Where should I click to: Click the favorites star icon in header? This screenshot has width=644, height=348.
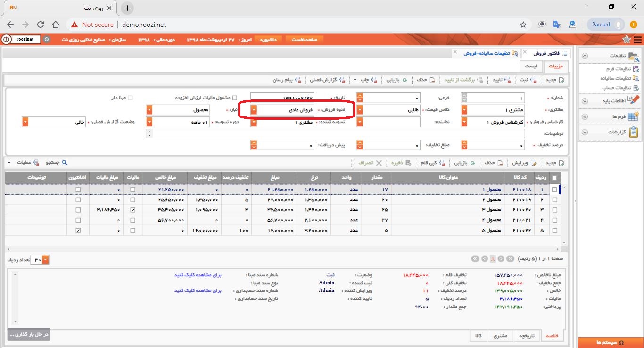point(626,39)
